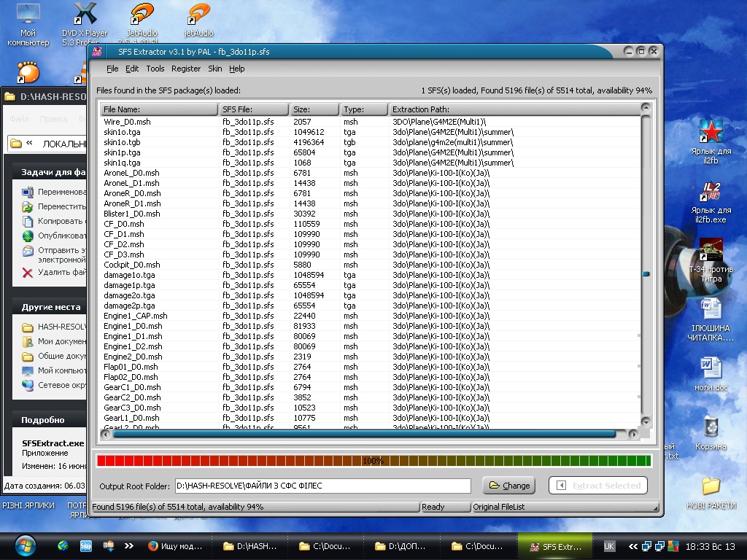The height and width of the screenshot is (560, 747).
Task: Open the UK language selector in the taskbar
Action: tap(609, 545)
